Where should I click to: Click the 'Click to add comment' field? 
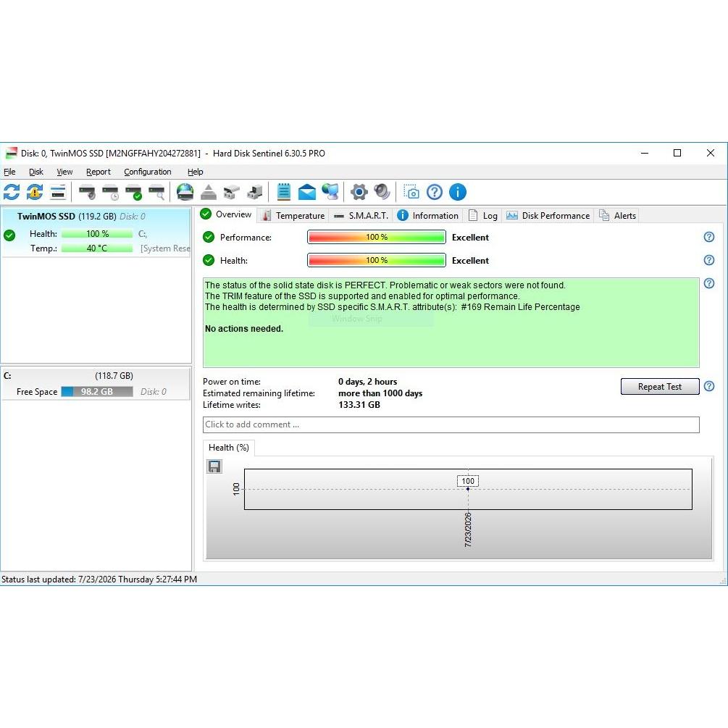click(451, 424)
